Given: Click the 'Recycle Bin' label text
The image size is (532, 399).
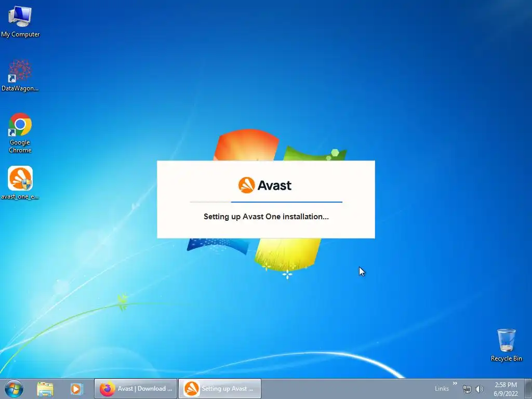Looking at the screenshot, I should [506, 358].
